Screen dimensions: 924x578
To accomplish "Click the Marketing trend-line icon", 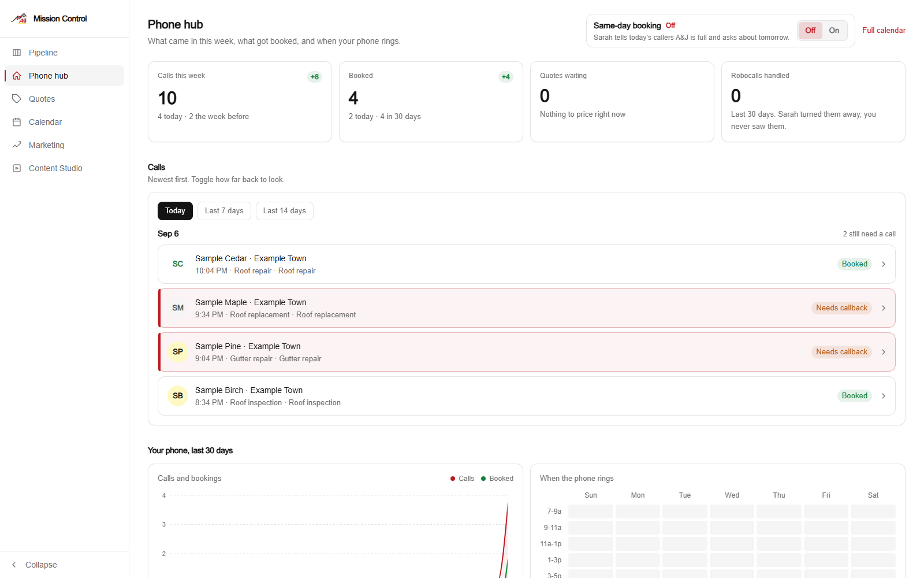I will click(x=17, y=145).
